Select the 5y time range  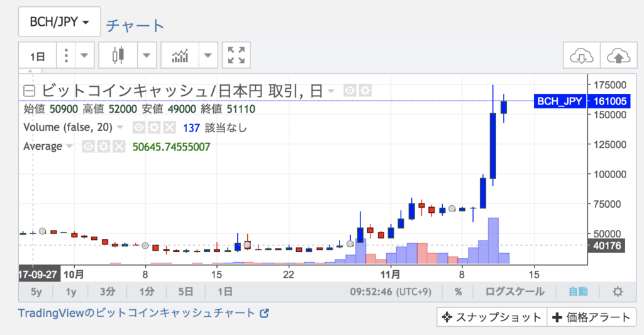pyautogui.click(x=36, y=292)
